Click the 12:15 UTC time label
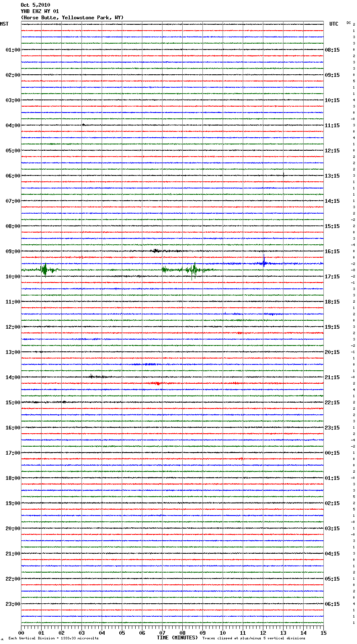The width and height of the screenshot is (357, 644). click(x=332, y=151)
